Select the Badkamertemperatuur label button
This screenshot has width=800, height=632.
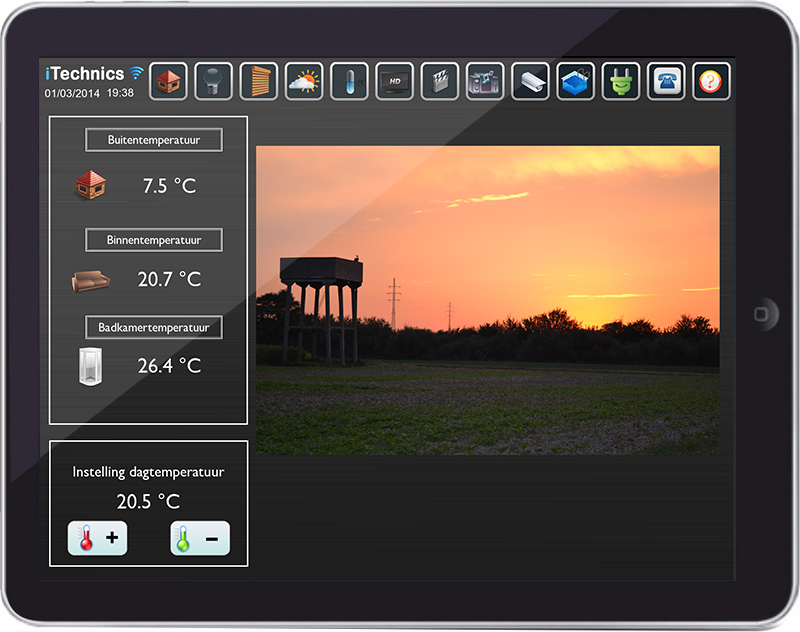[x=153, y=327]
